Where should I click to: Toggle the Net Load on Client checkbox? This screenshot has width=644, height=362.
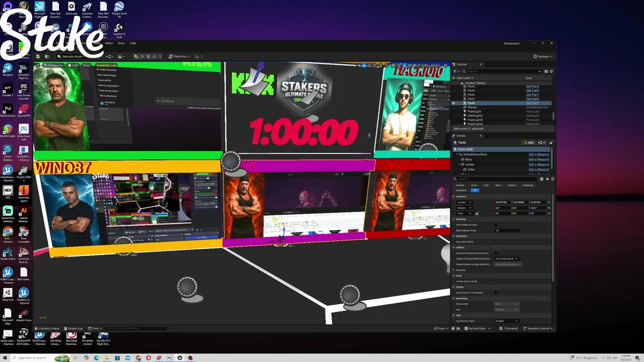[x=496, y=242]
